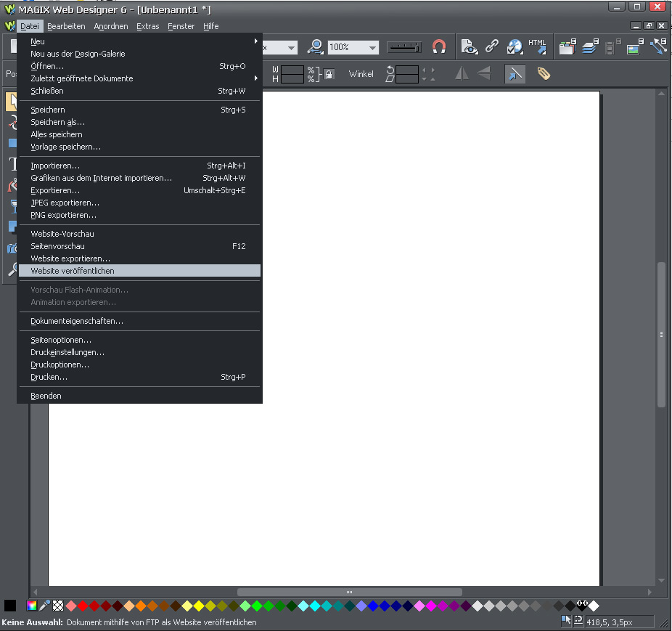Open Druckeinstellungen...

140,352
